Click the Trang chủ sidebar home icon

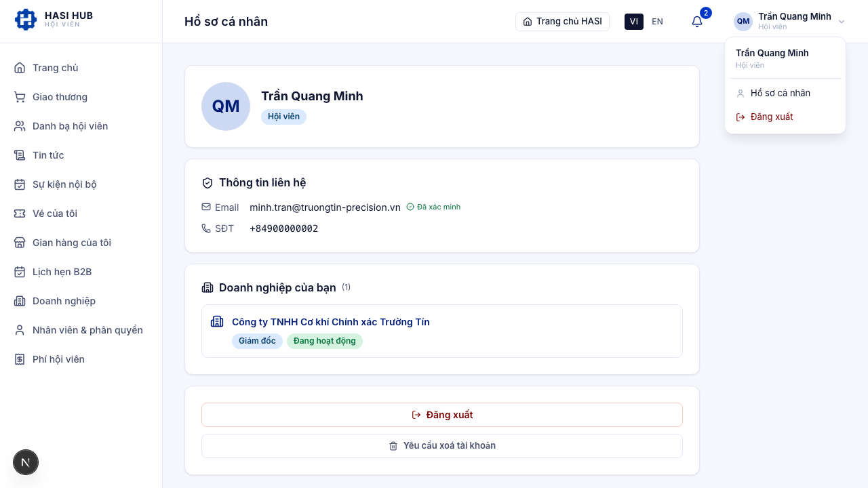20,68
